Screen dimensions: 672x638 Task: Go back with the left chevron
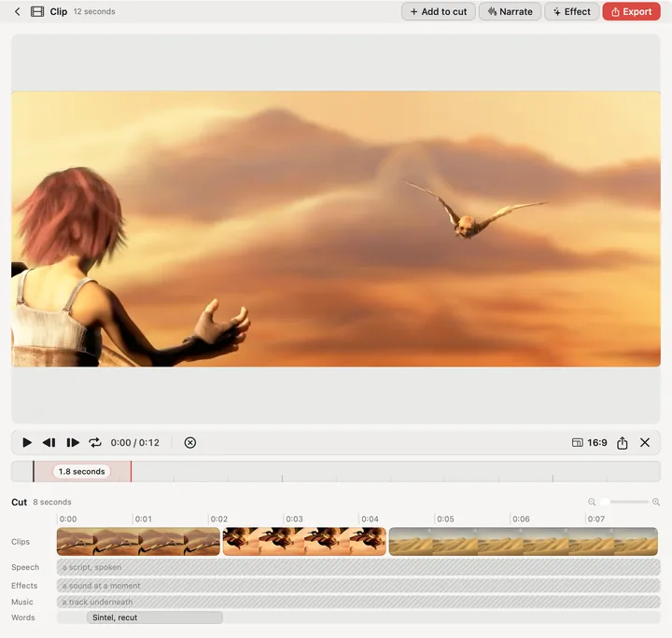pos(18,11)
